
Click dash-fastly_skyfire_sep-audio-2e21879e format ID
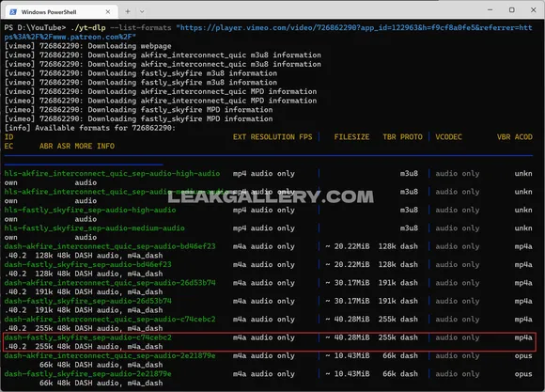tap(88, 374)
